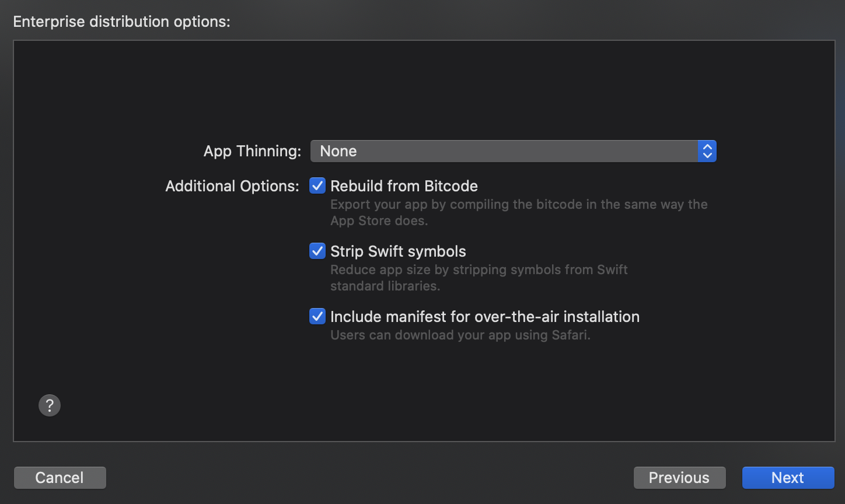
Task: Go back with the Previous button
Action: click(679, 478)
